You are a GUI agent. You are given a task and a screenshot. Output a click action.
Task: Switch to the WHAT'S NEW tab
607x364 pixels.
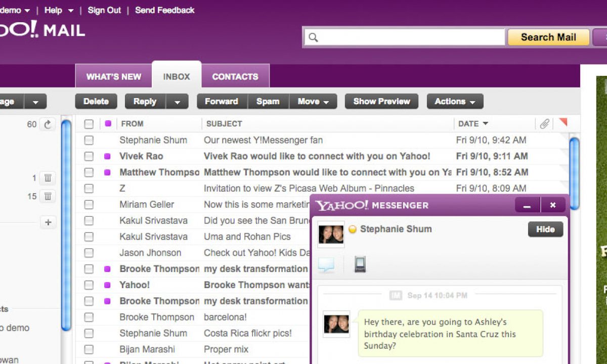click(114, 76)
